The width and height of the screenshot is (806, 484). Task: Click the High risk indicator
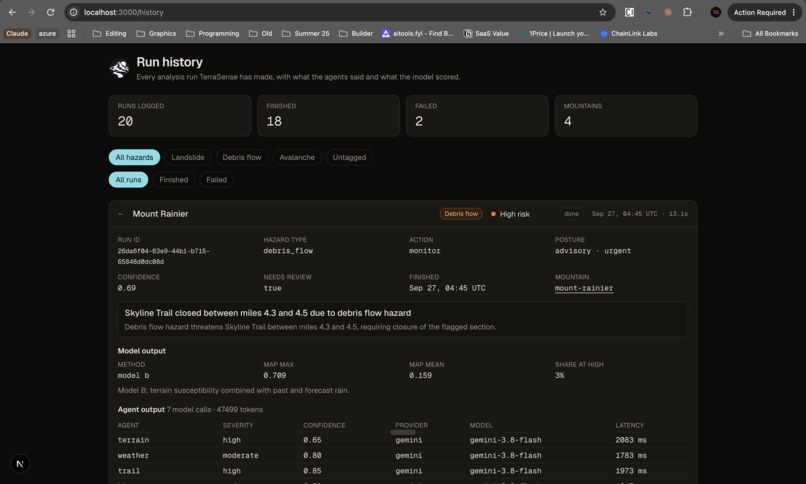click(x=510, y=214)
